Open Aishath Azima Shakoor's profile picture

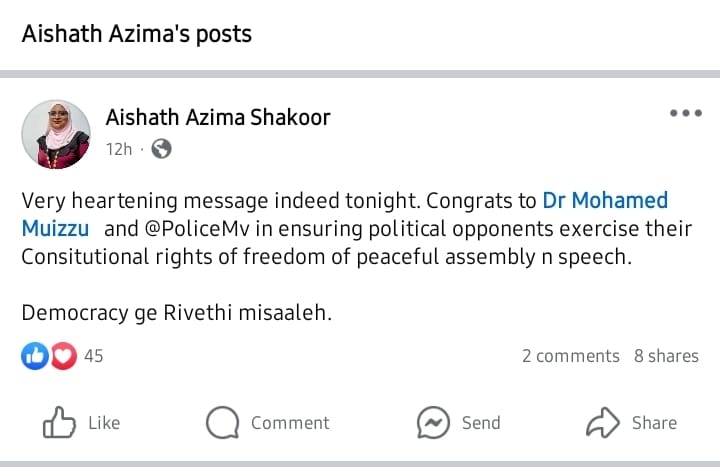point(56,133)
